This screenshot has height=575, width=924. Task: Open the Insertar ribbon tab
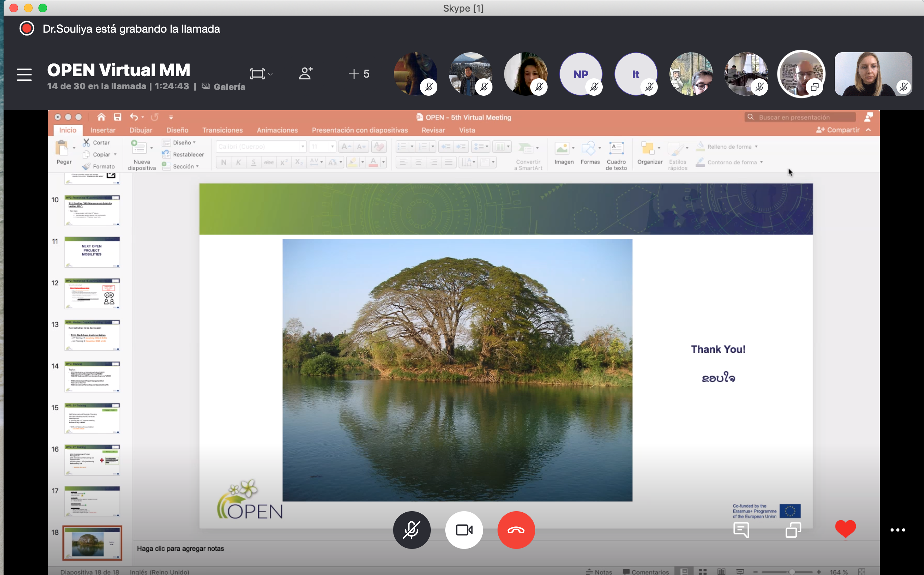(103, 130)
